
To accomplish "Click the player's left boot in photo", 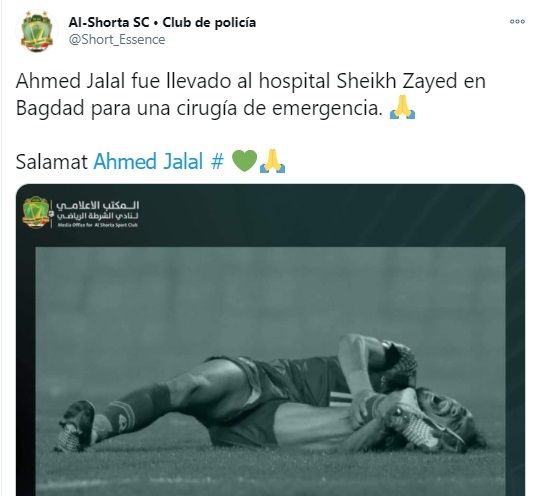I will pyautogui.click(x=76, y=426).
